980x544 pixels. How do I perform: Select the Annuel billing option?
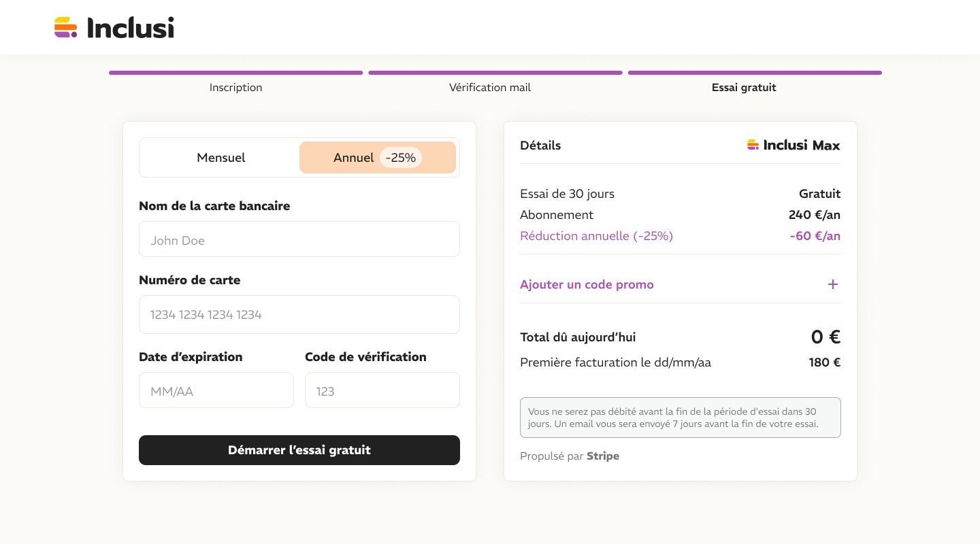[x=353, y=158]
